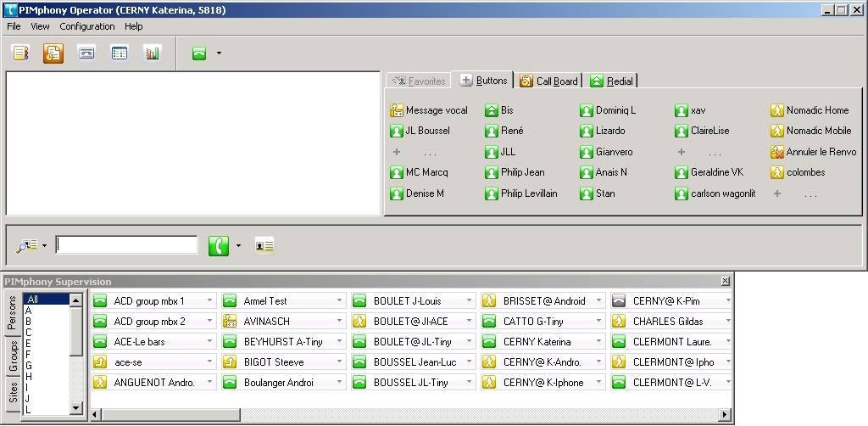Click the Message vocal speed button
The image size is (868, 426).
[429, 110]
